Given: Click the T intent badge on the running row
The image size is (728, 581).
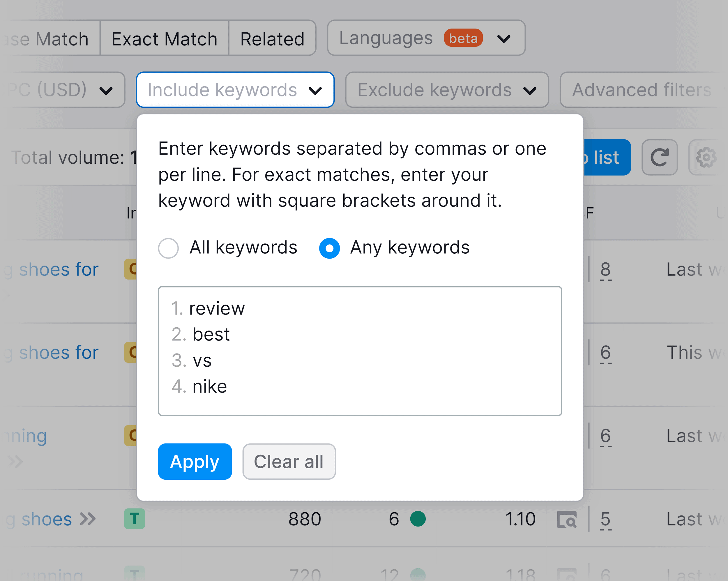Looking at the screenshot, I should point(135,574).
